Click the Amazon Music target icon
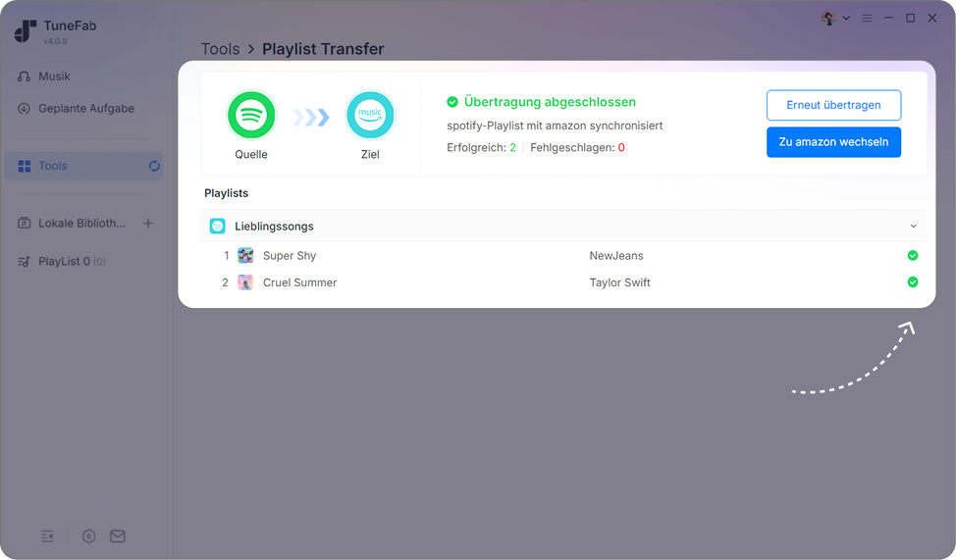This screenshot has width=956, height=560. coord(370,115)
